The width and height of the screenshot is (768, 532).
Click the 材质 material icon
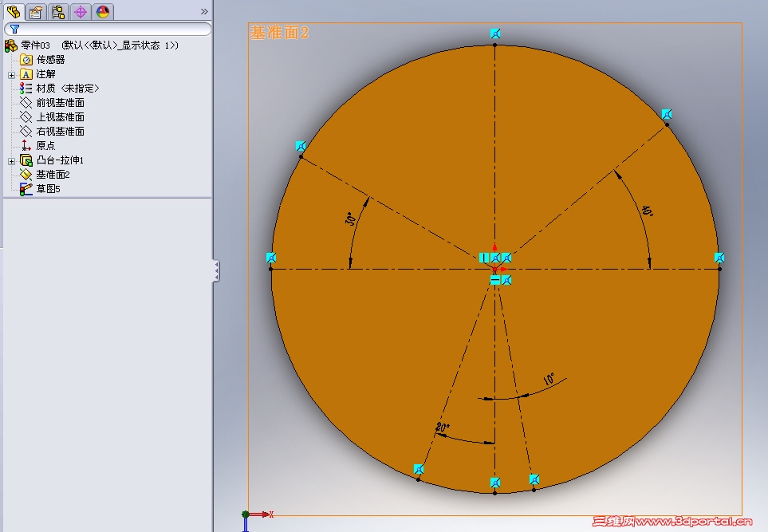point(26,89)
